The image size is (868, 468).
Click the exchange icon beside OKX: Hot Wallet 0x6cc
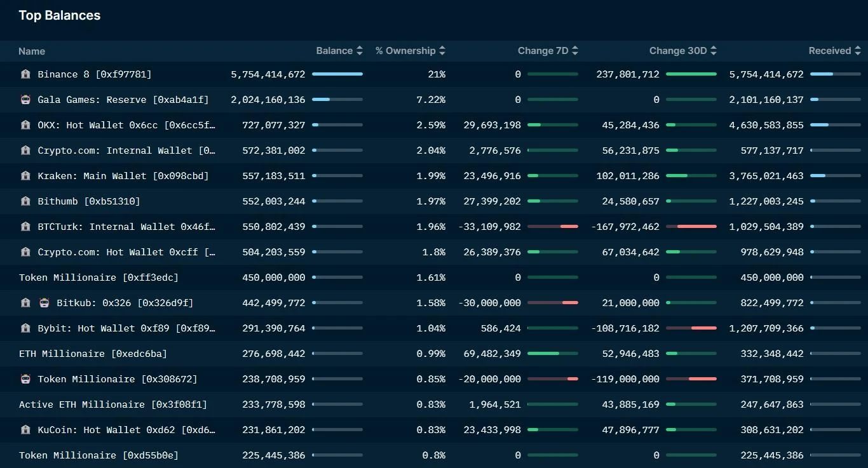pos(25,125)
